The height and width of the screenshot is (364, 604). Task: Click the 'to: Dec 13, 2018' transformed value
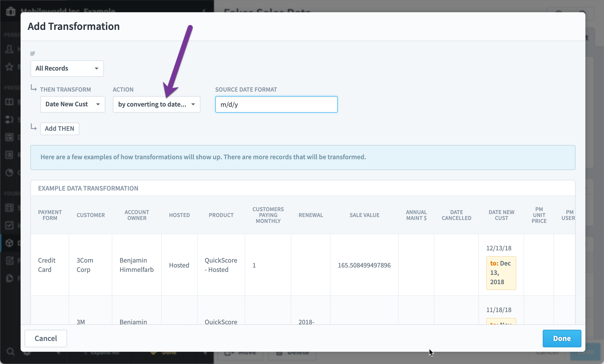(501, 273)
